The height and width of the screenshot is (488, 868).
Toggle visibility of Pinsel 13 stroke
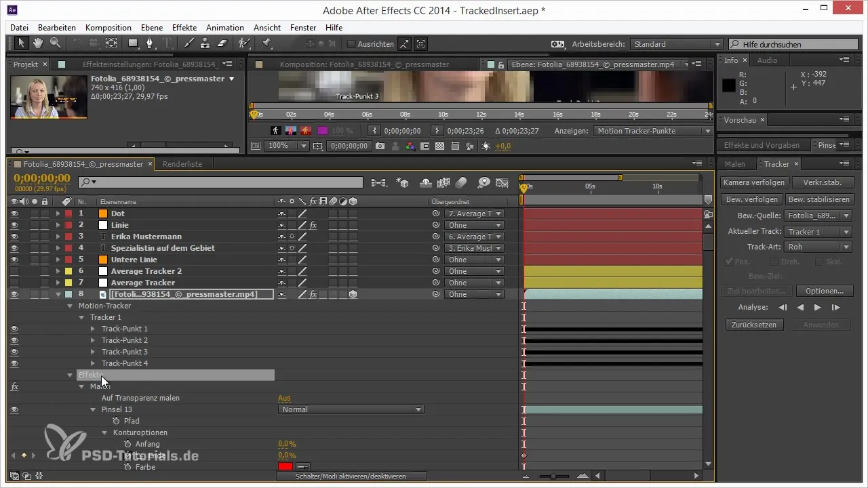[14, 409]
